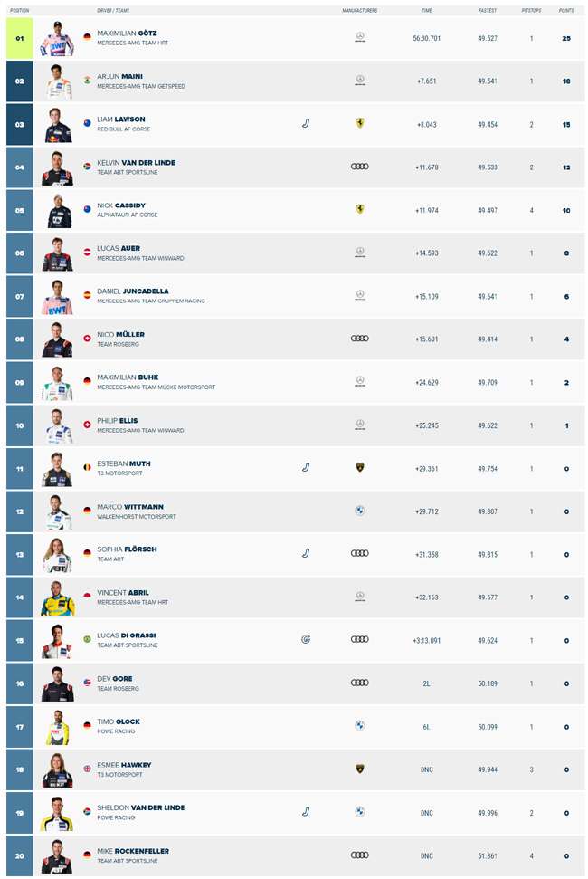Click the BMW logo in Sheldon van der Linde's row
Image resolution: width=588 pixels, height=879 pixels.
tap(359, 812)
